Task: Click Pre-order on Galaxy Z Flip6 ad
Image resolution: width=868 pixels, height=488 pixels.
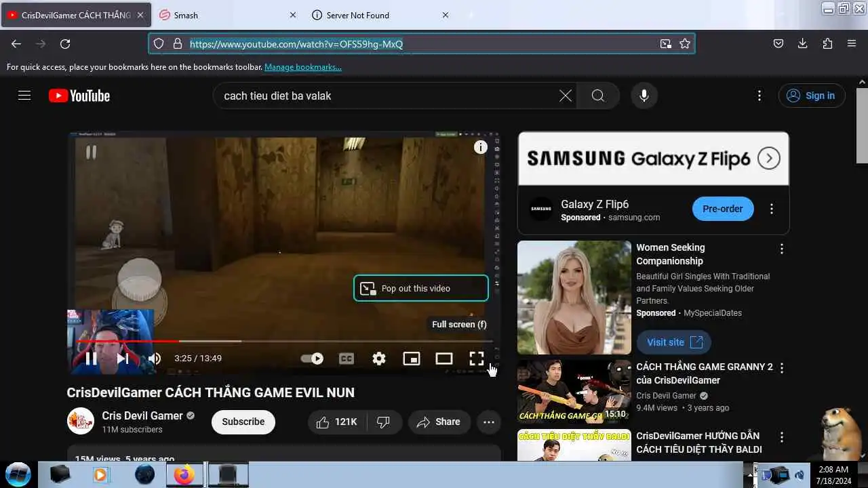Action: pos(723,209)
